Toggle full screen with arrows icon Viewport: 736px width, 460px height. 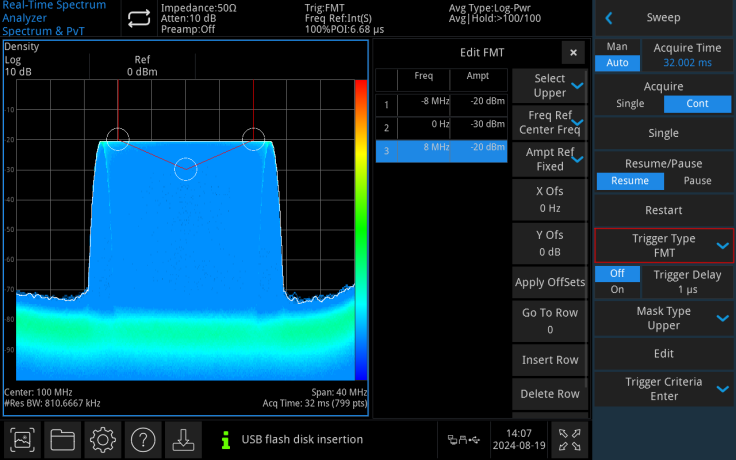(568, 439)
